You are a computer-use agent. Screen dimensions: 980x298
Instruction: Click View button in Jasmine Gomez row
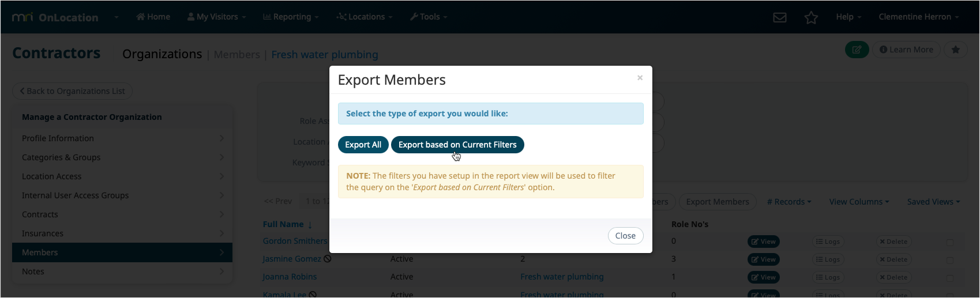764,259
